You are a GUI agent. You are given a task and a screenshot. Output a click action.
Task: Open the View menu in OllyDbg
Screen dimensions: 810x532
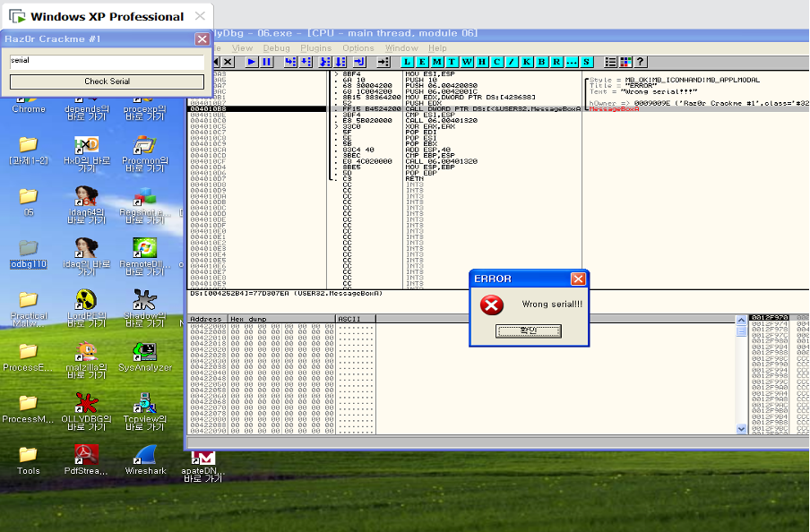(x=242, y=48)
